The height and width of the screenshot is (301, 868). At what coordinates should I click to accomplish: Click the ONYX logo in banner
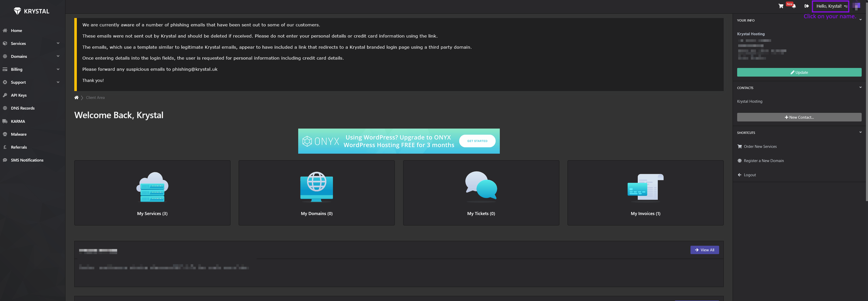click(321, 141)
